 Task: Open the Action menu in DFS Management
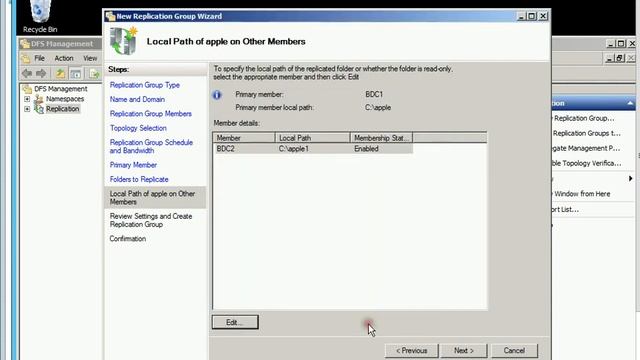(x=64, y=58)
